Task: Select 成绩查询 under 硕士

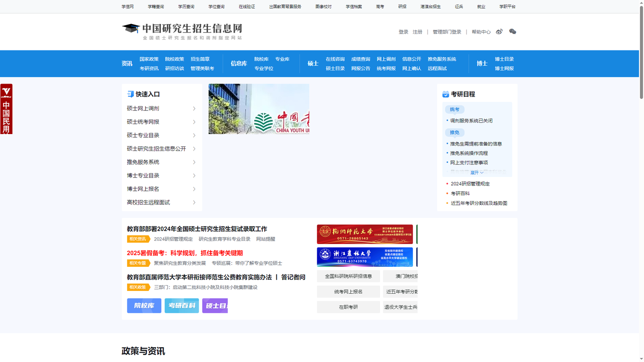Action: click(x=360, y=59)
